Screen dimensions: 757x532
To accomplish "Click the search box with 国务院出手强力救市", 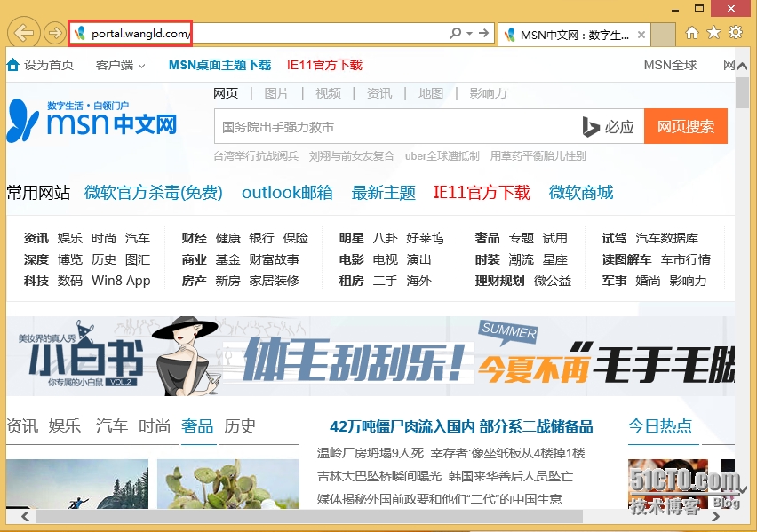I will [x=396, y=126].
